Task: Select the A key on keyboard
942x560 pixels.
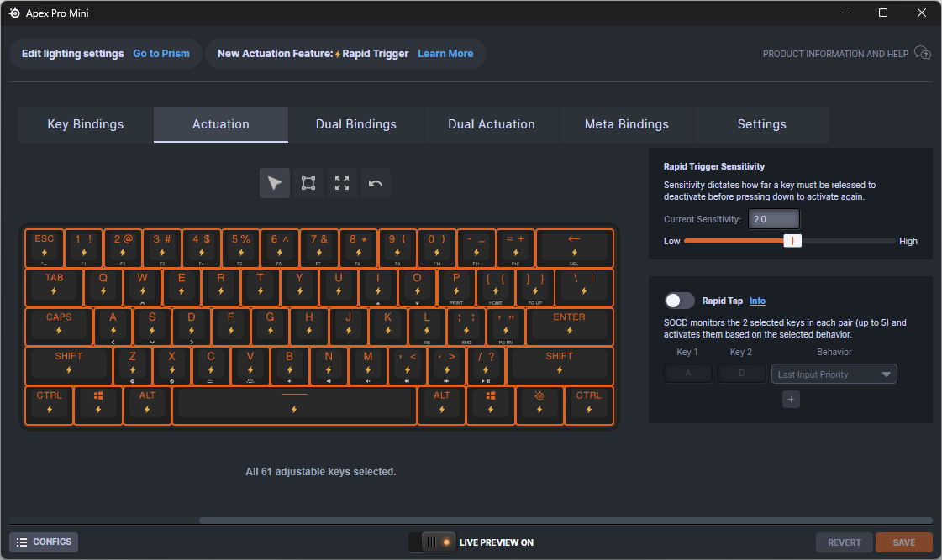Action: tap(113, 327)
